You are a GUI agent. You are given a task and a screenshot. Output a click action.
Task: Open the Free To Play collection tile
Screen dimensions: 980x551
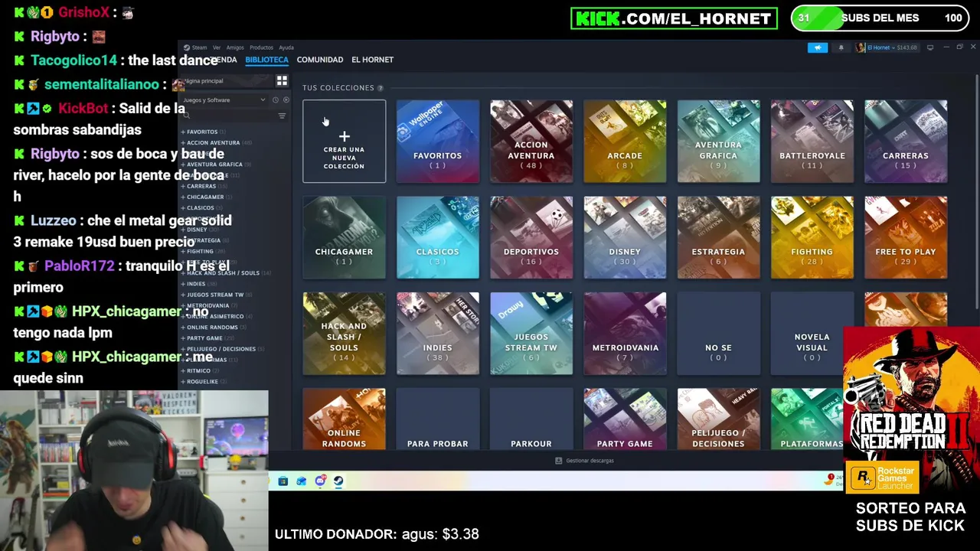pyautogui.click(x=906, y=237)
